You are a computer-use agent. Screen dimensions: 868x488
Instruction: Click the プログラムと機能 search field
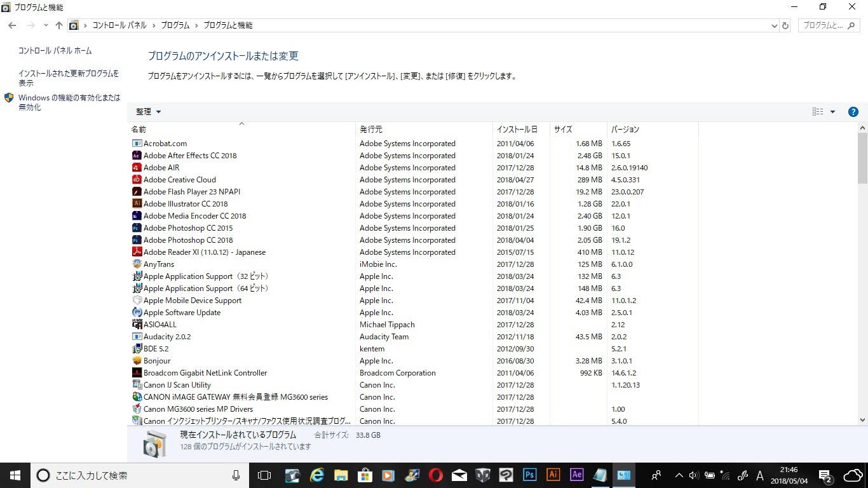click(x=829, y=25)
